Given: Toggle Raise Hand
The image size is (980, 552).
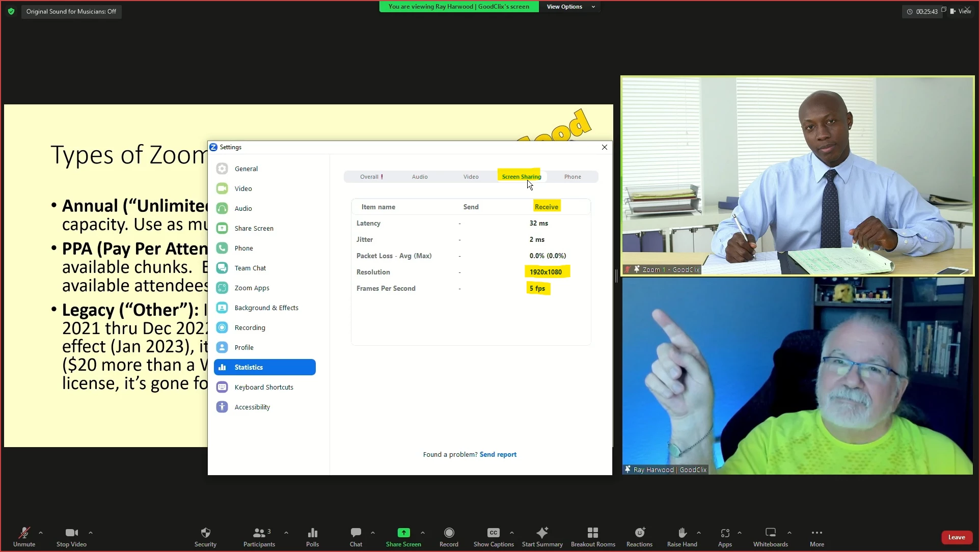Looking at the screenshot, I should 682,533.
